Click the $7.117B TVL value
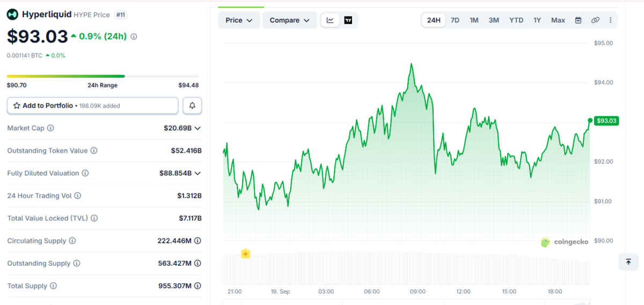Viewport: 644px width, 305px height. (x=190, y=218)
